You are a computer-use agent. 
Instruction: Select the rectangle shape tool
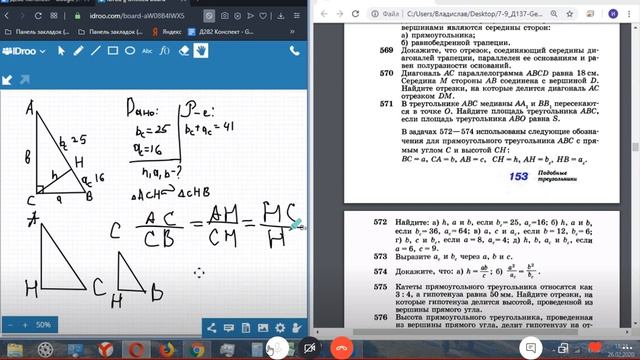113,51
